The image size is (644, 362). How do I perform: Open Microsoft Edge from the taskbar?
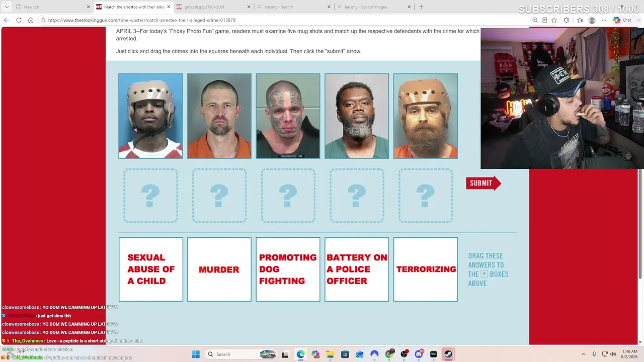[300, 354]
